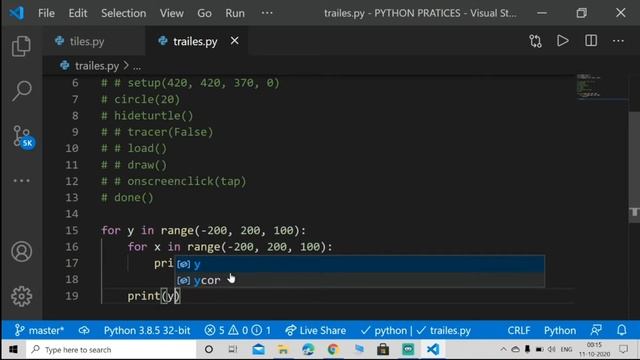Image resolution: width=640 pixels, height=360 pixels.
Task: Click '# hideturtle()' comment line
Action: coord(147,116)
